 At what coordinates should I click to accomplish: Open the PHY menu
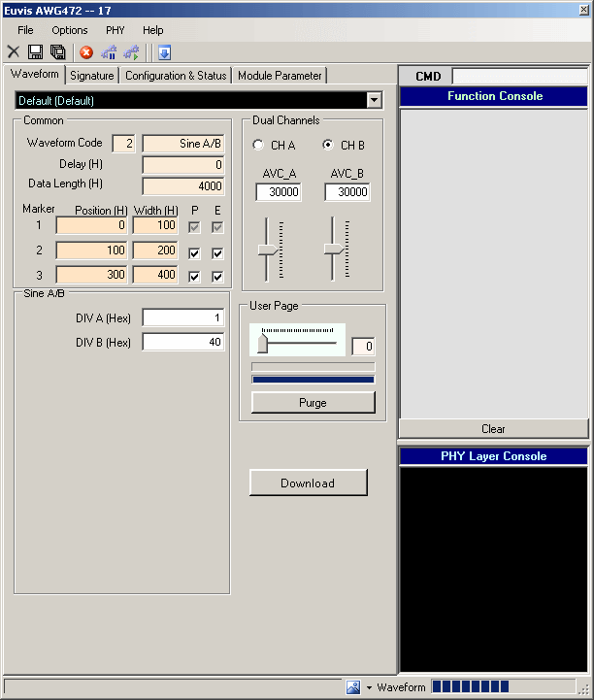coord(115,30)
